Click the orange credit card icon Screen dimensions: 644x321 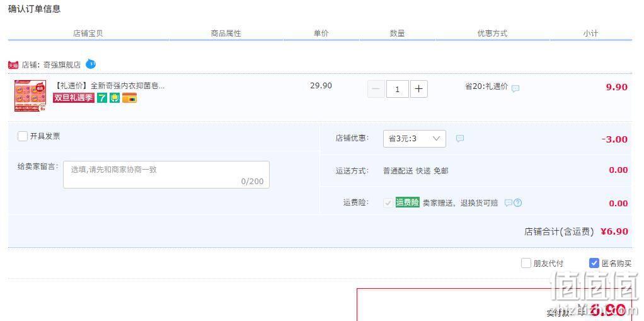pos(129,98)
